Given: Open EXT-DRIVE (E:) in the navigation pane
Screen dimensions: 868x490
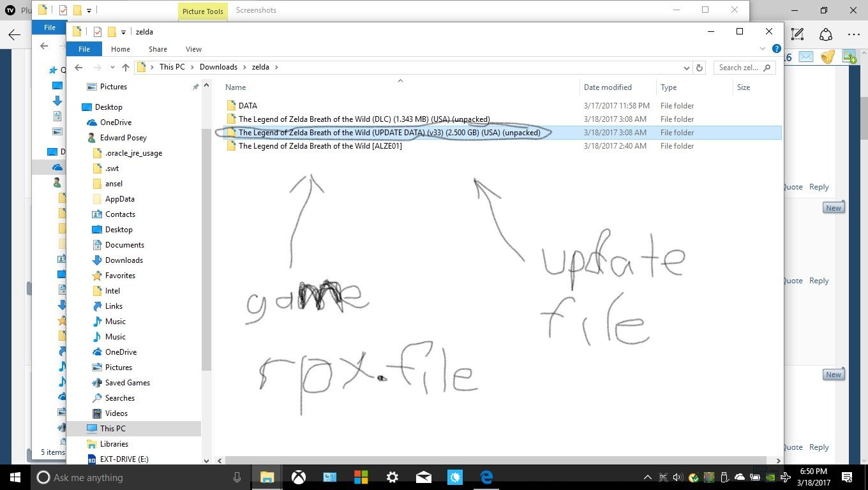Looking at the screenshot, I should click(x=124, y=459).
